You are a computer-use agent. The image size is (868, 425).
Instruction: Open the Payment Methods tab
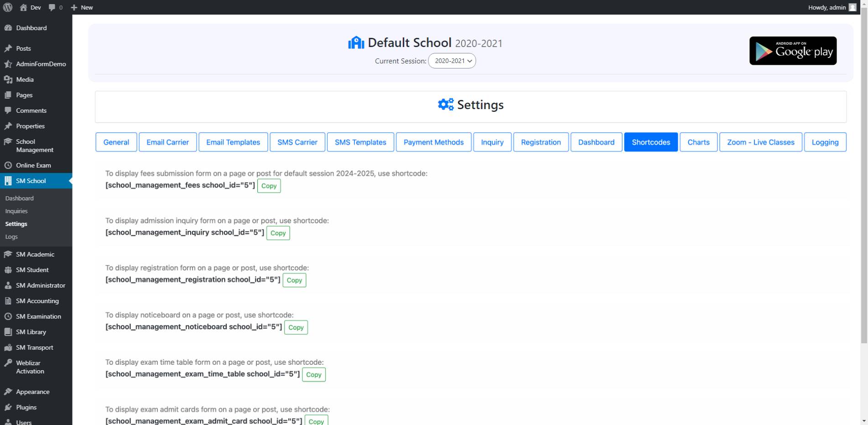point(433,142)
